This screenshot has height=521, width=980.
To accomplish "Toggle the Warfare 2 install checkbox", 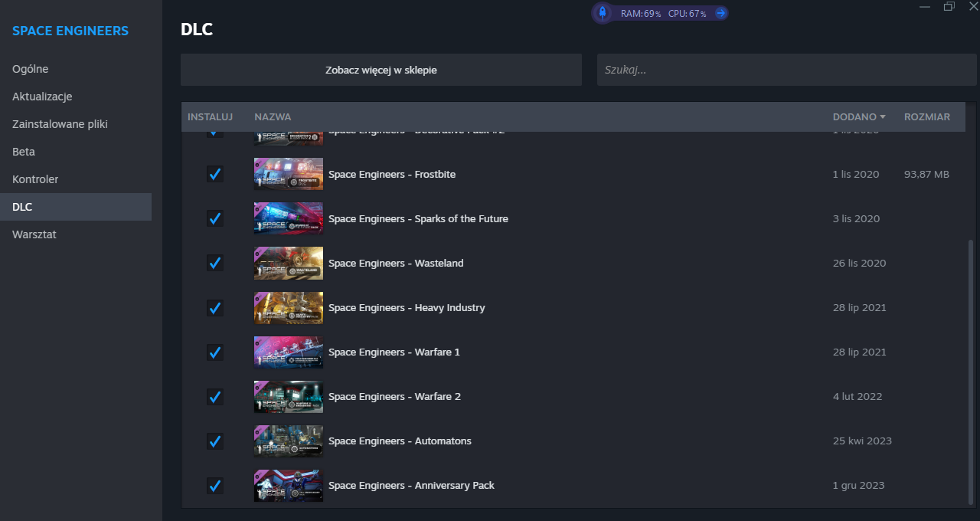I will click(x=215, y=396).
